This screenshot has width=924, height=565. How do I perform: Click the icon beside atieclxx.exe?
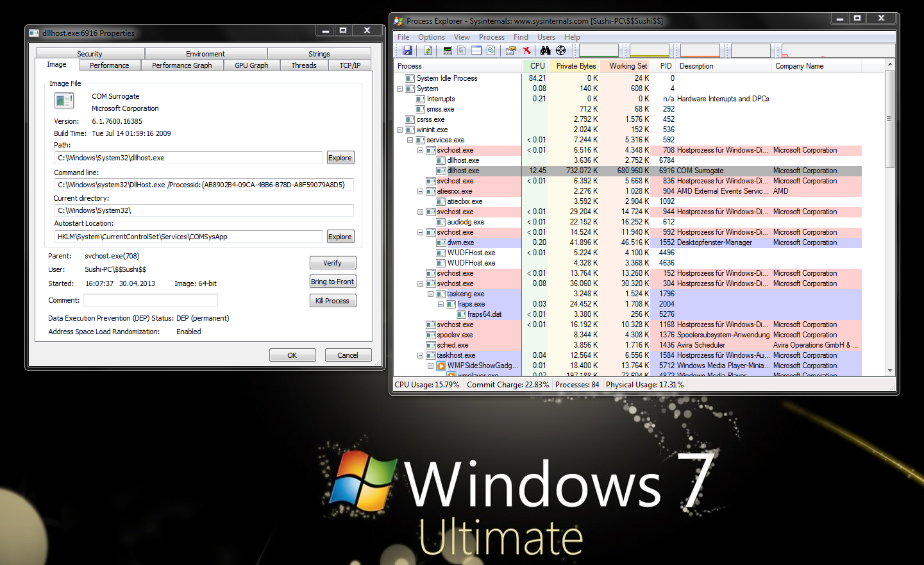pyautogui.click(x=441, y=201)
